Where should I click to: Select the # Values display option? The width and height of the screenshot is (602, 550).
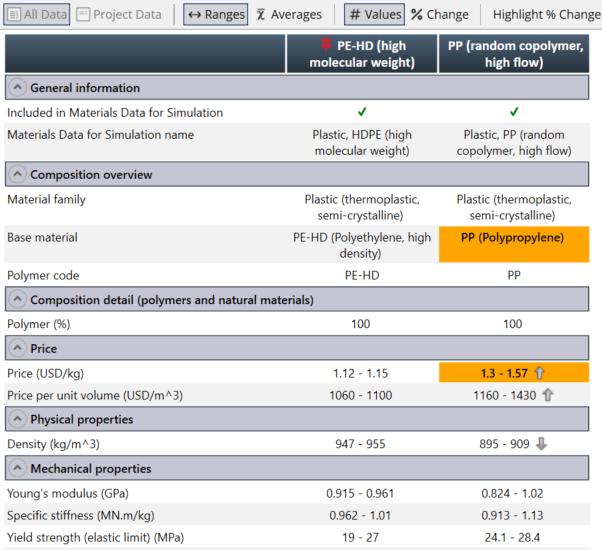click(374, 14)
